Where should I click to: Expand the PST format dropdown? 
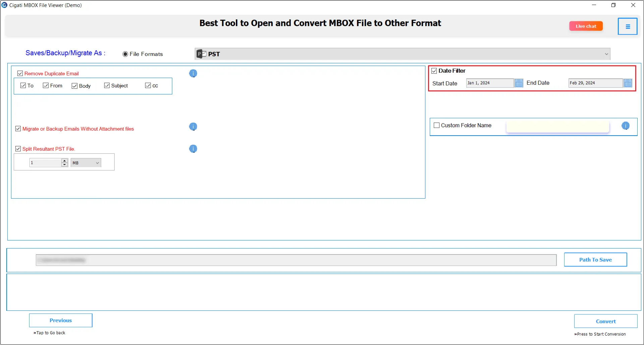tap(606, 54)
